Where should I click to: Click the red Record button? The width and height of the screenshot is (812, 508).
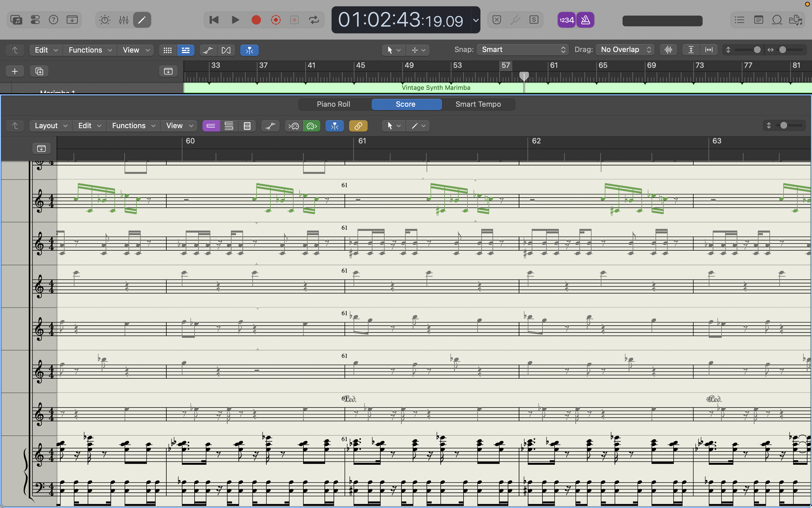pos(256,20)
